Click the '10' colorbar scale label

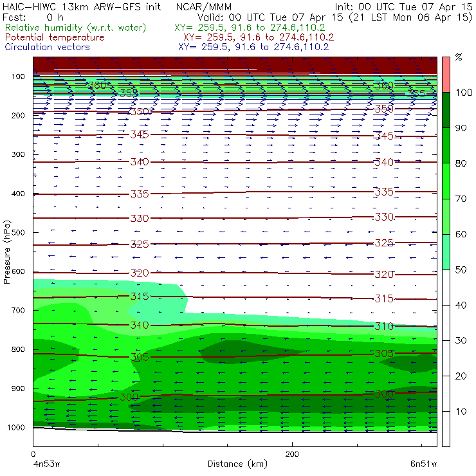click(x=461, y=411)
